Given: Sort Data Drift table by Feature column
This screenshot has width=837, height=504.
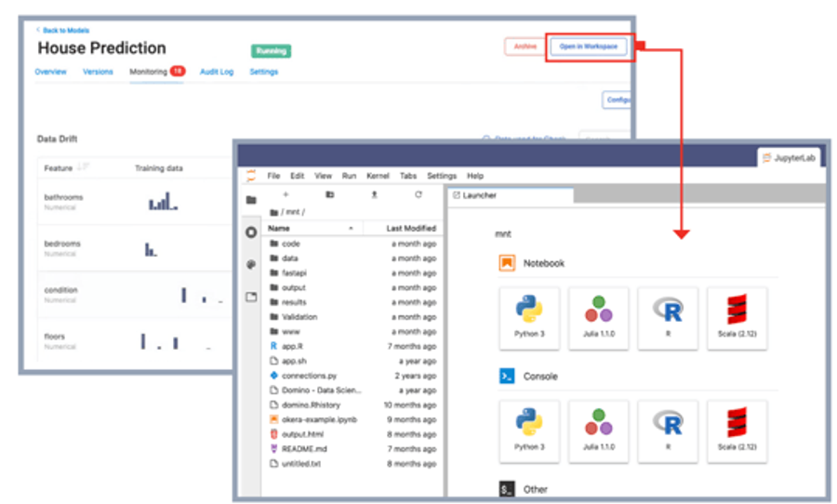Looking at the screenshot, I should coord(66,167).
